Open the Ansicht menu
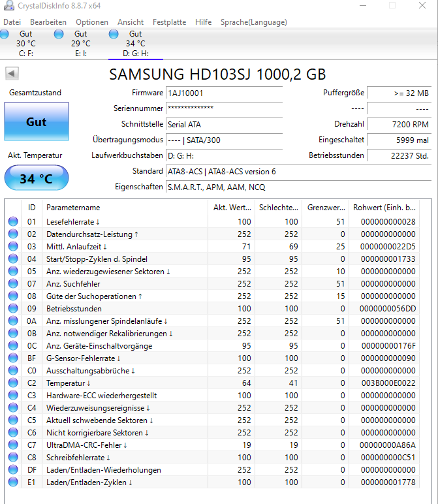The width and height of the screenshot is (438, 504). pos(131,22)
